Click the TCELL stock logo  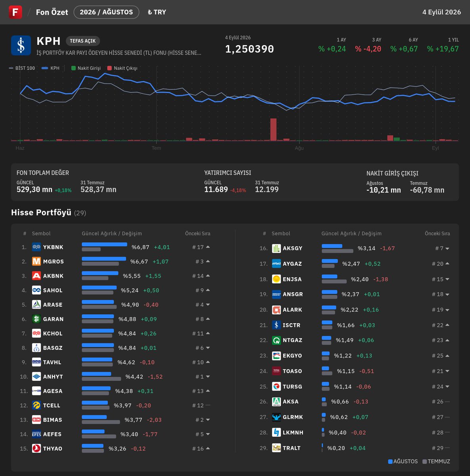[36, 405]
